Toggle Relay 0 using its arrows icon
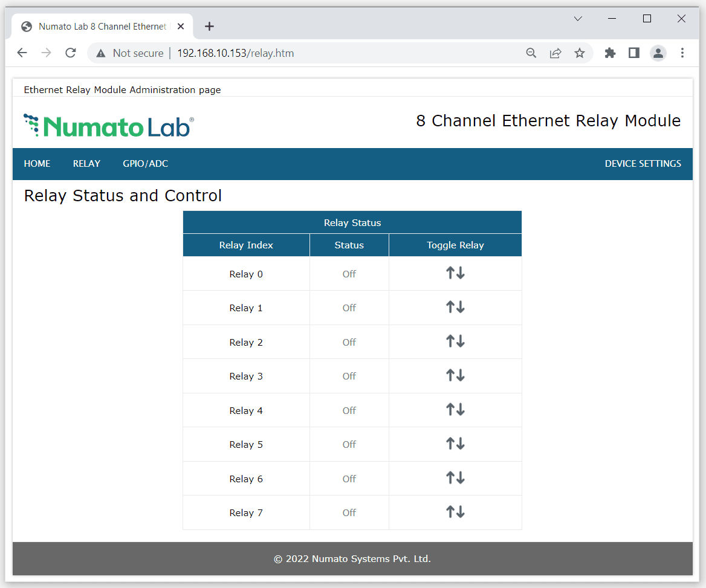This screenshot has height=588, width=706. (455, 273)
